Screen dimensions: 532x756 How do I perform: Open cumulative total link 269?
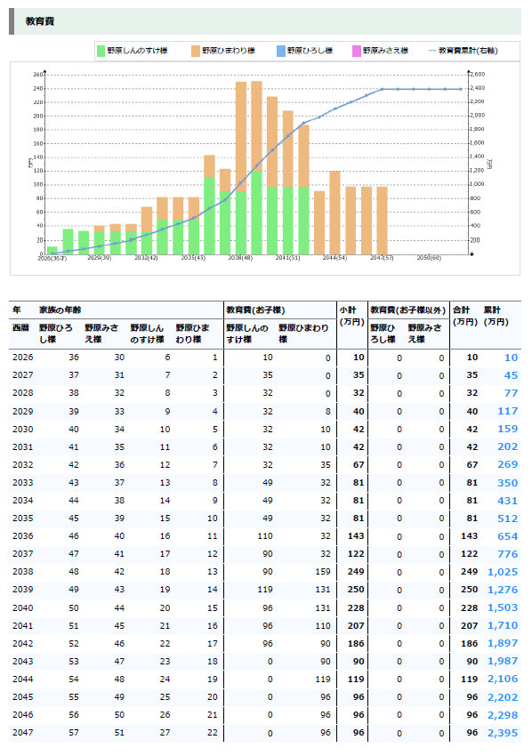coord(507,465)
